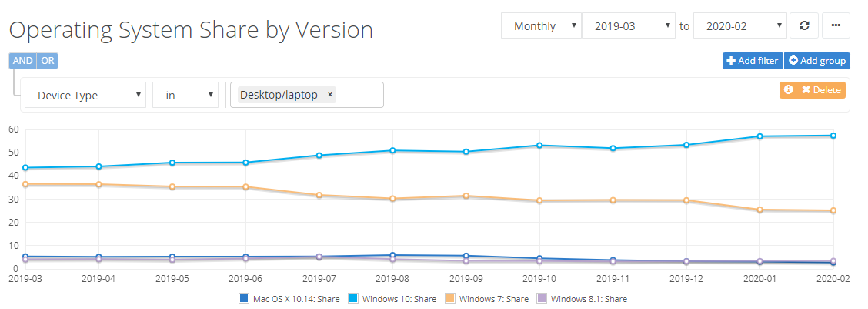Screen dimensions: 868x309
Task: Expand the 2019-03 start date dropdown
Action: coord(629,25)
